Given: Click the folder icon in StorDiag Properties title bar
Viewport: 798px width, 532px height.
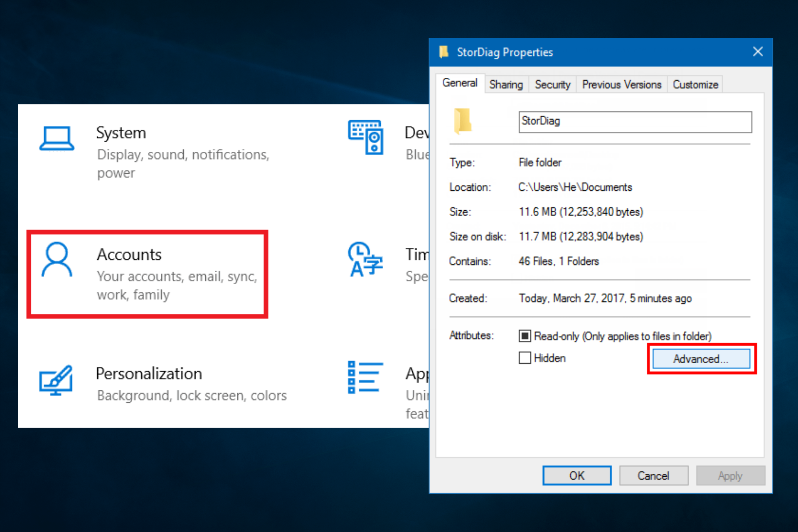Looking at the screenshot, I should click(x=444, y=52).
